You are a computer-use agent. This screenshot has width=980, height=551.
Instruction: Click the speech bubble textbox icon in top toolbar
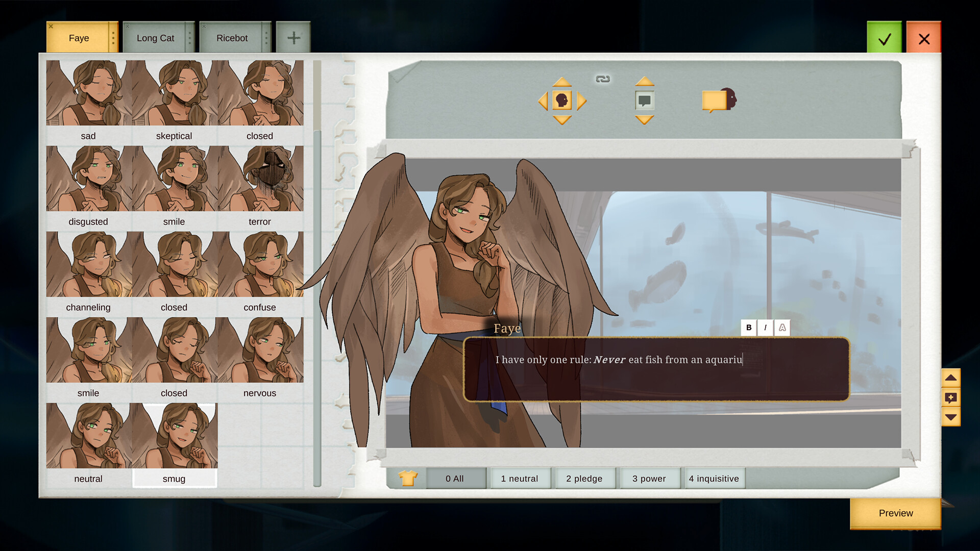[x=644, y=101]
